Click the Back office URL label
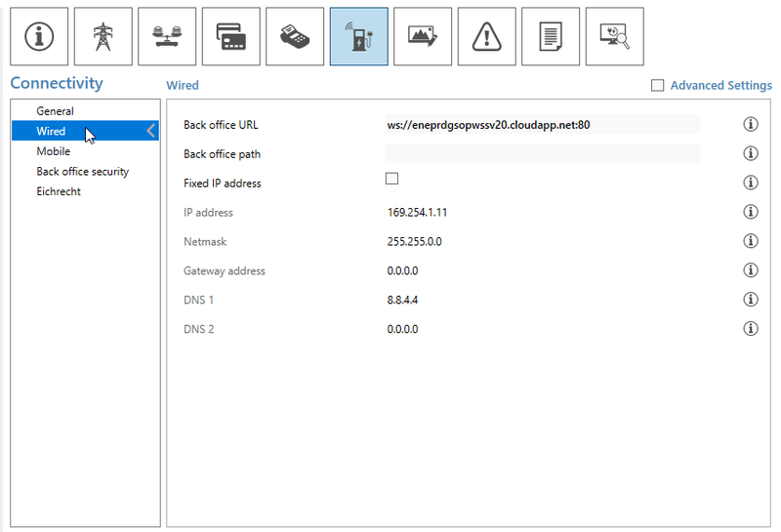Screen dimensions: 781x532 point(221,125)
